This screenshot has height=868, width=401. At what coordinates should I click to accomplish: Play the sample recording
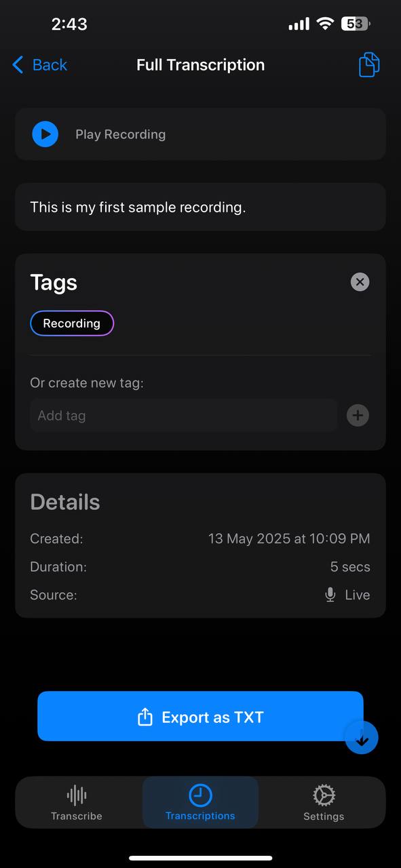point(45,134)
